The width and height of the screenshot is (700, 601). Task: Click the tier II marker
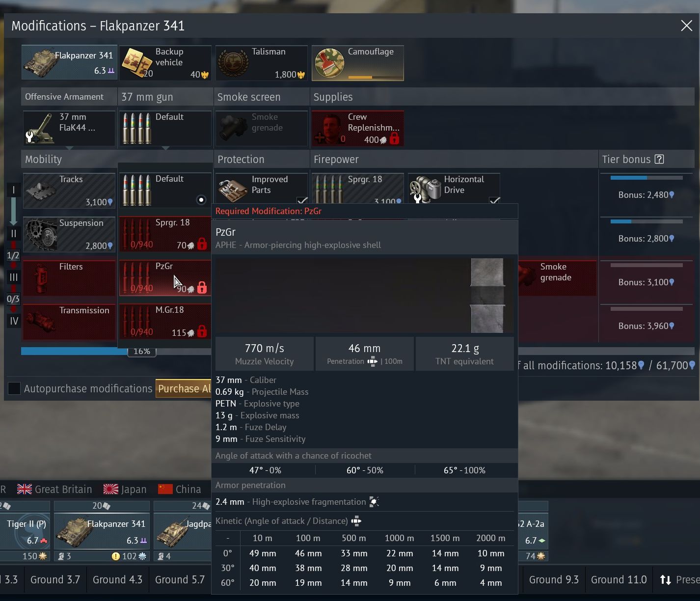tap(13, 234)
